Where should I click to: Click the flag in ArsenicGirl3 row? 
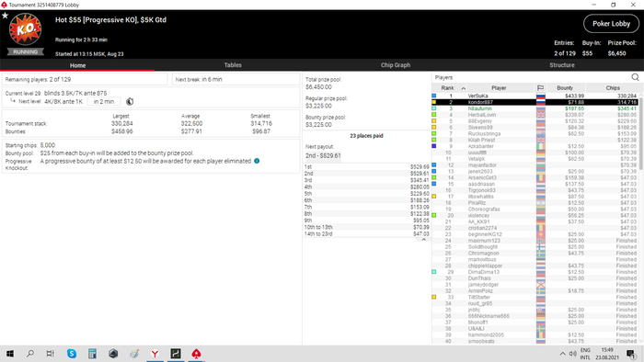(x=541, y=177)
